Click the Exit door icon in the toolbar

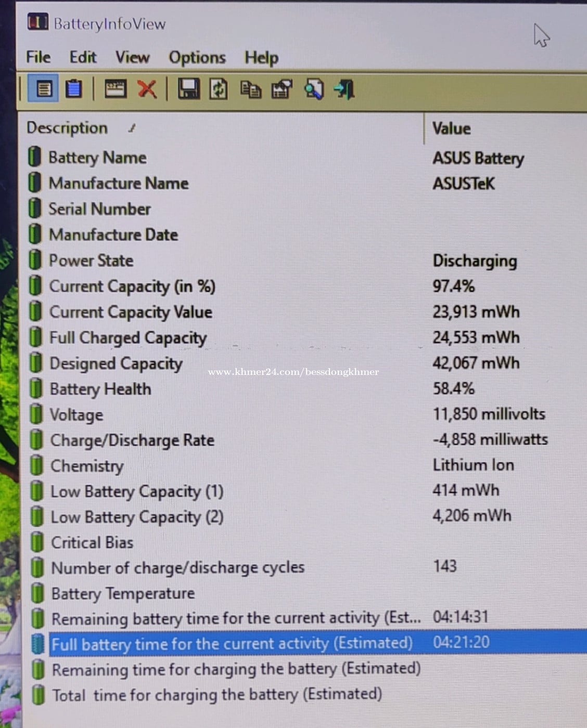(x=344, y=89)
